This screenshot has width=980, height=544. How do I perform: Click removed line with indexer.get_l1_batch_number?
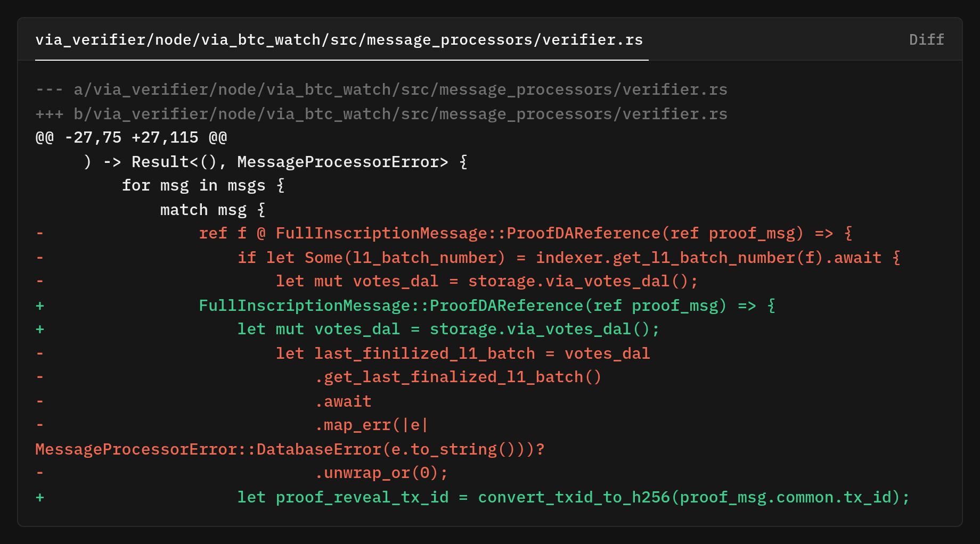[468, 258]
